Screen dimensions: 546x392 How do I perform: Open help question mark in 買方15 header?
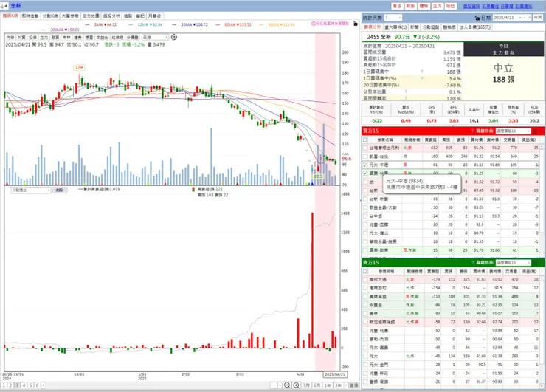(472, 131)
